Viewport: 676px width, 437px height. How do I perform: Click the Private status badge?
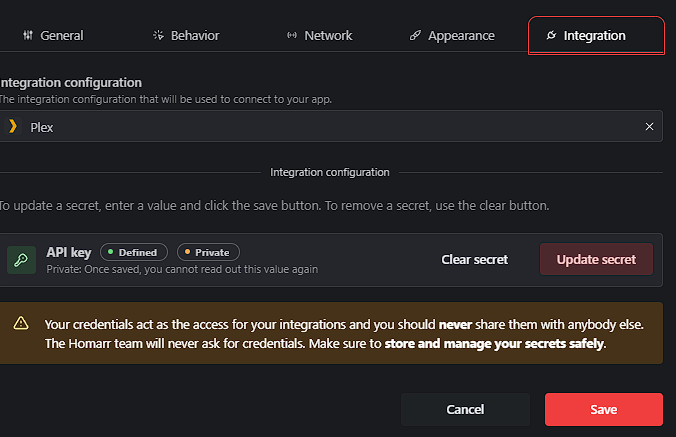click(208, 252)
